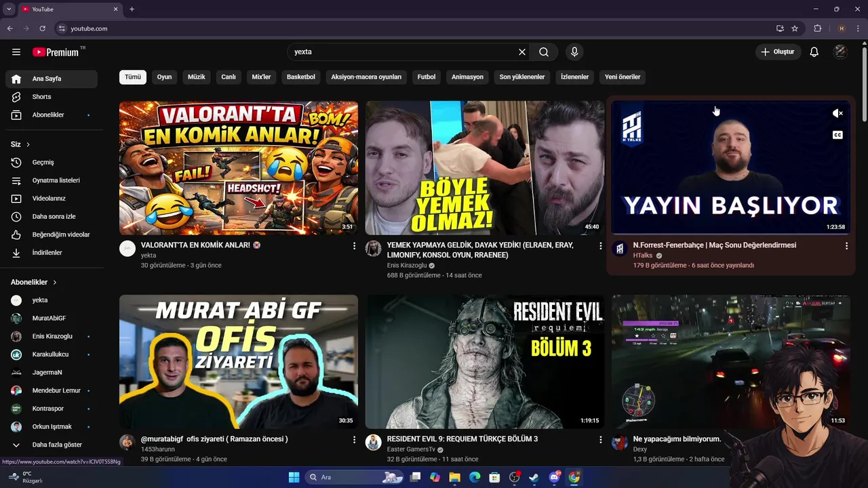Select the Mix'ler filter chip

coord(261,77)
